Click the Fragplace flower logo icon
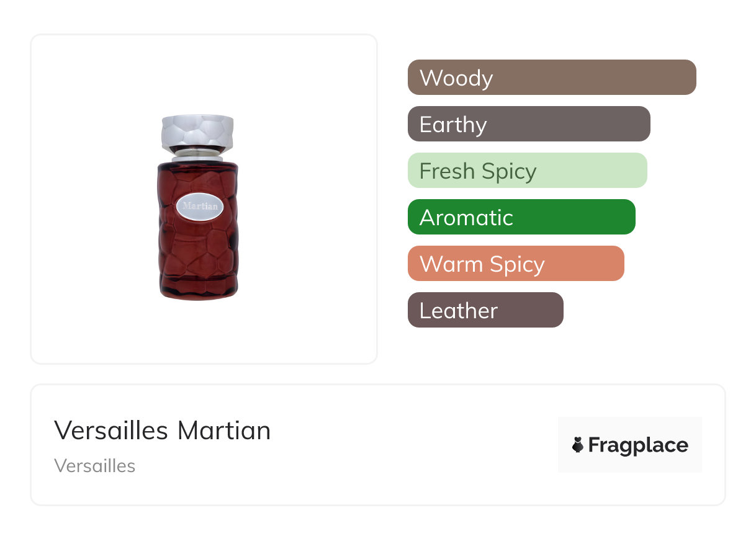Image resolution: width=756 pixels, height=536 pixels. tap(578, 445)
